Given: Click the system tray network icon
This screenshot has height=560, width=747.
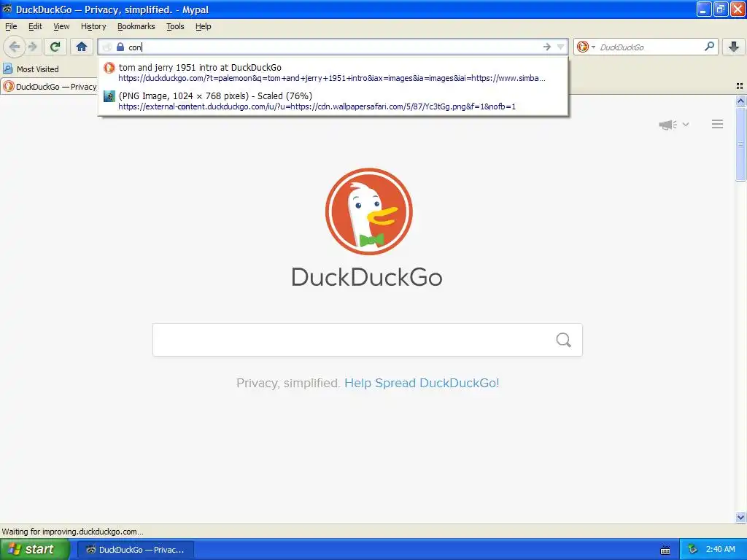Looking at the screenshot, I should [693, 549].
